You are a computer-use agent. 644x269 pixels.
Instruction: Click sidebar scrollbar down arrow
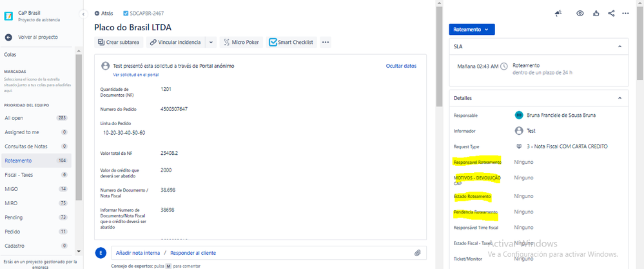pos(79,252)
